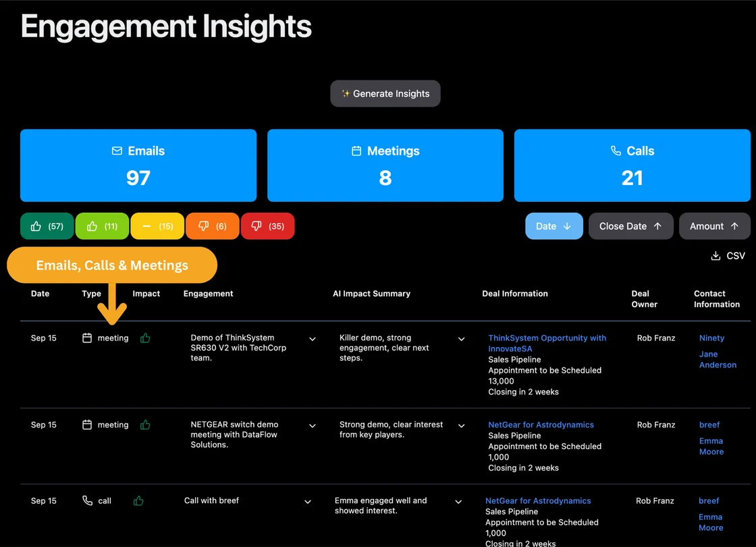Select contact Emma Moore on the breef call row
Image resolution: width=756 pixels, height=547 pixels.
pyautogui.click(x=711, y=522)
